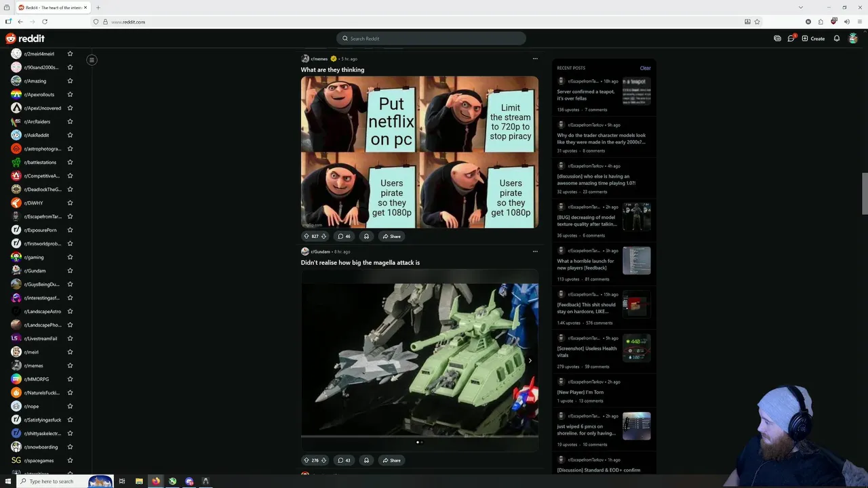
Task: Open a new browser tab
Action: (x=98, y=7)
